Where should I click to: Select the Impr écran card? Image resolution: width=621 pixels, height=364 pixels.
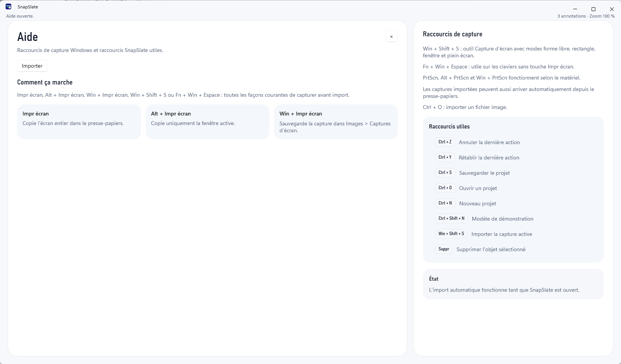[79, 122]
